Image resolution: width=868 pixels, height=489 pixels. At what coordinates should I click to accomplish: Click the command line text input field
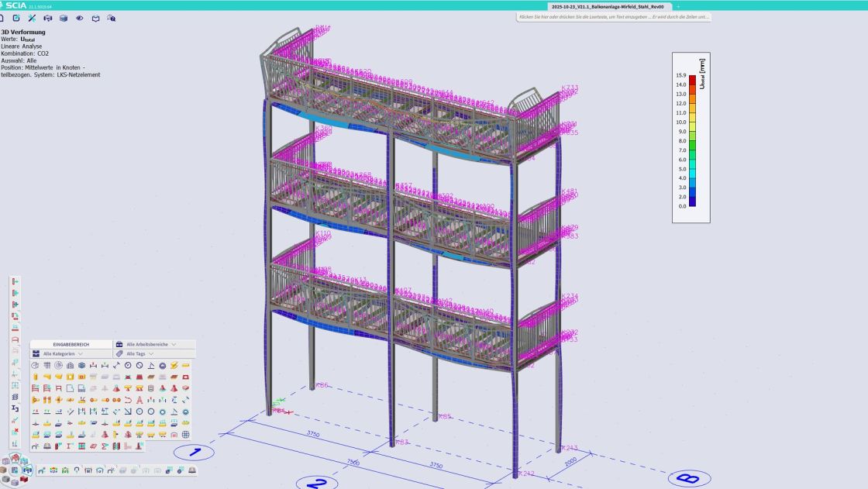pos(613,16)
